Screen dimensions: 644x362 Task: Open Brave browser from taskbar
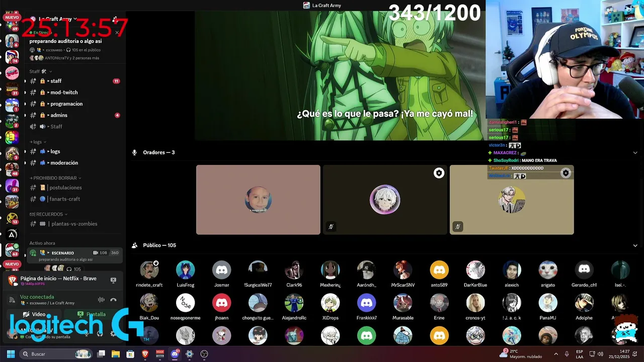(x=145, y=354)
